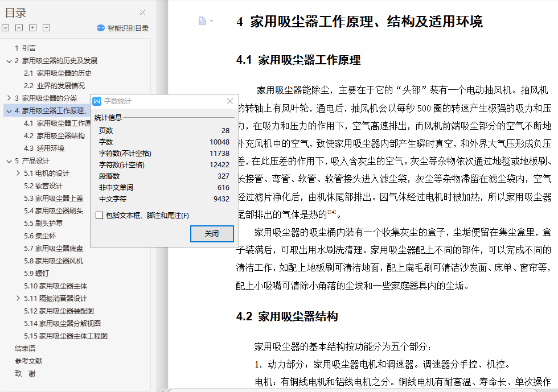Select 4.2 家用吸尘器结构 in outline

pos(55,136)
